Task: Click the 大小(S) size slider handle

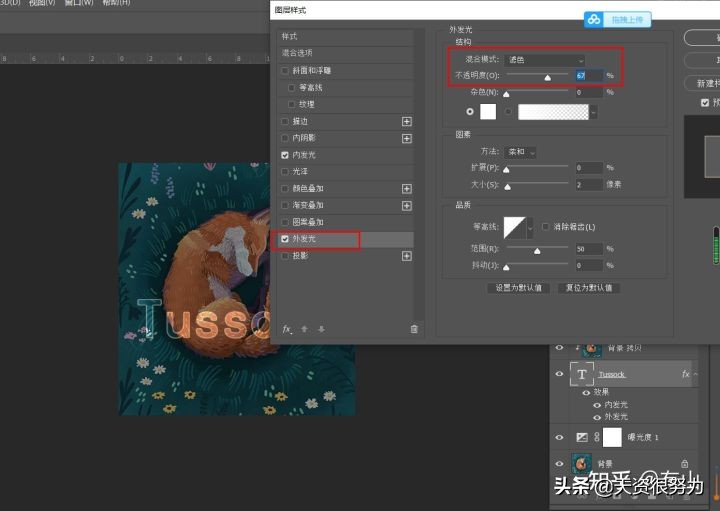Action: 507,186
